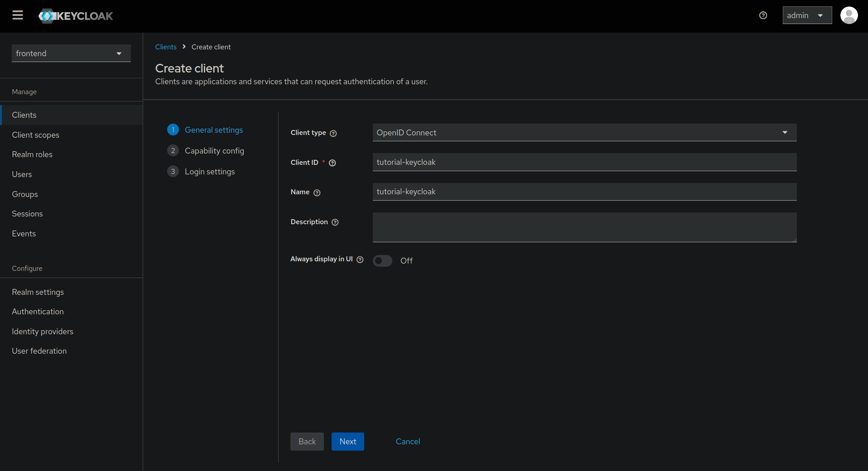Show help for Always display in UI
The image size is (868, 471).
[360, 260]
